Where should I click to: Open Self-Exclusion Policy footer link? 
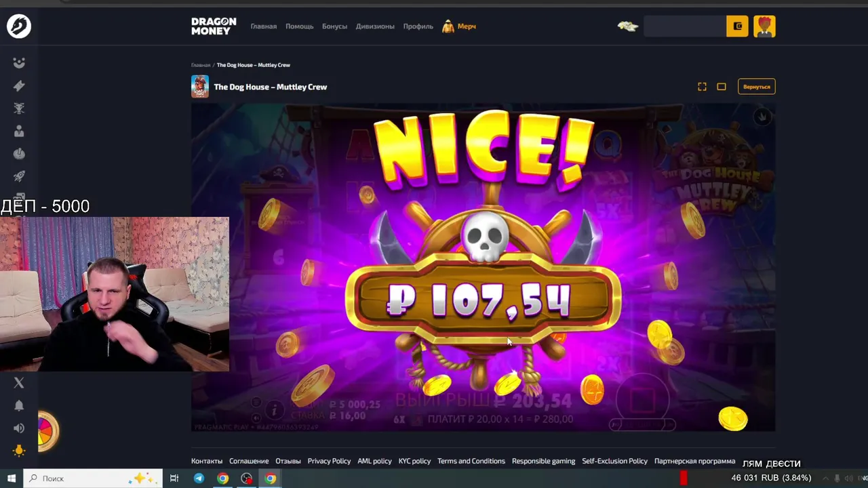[614, 461]
